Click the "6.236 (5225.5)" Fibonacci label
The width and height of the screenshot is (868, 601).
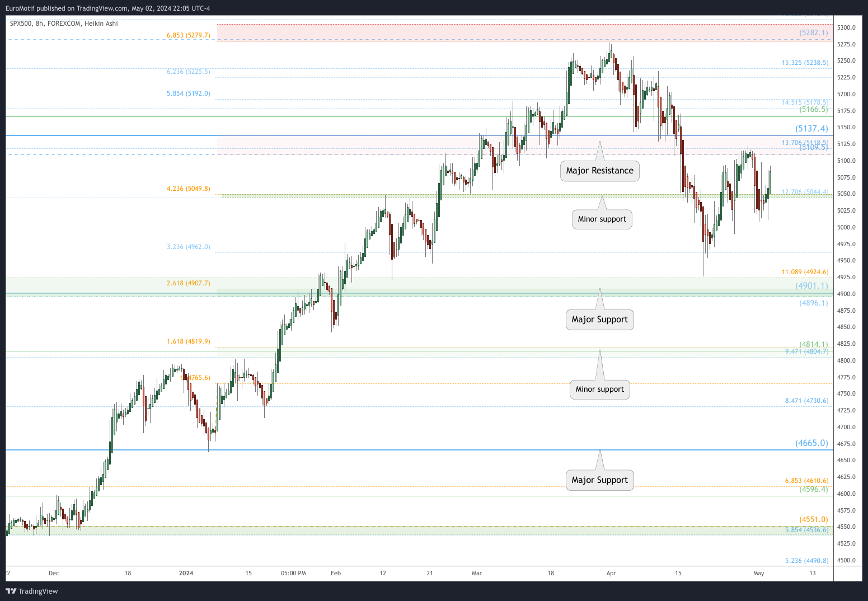pos(189,72)
